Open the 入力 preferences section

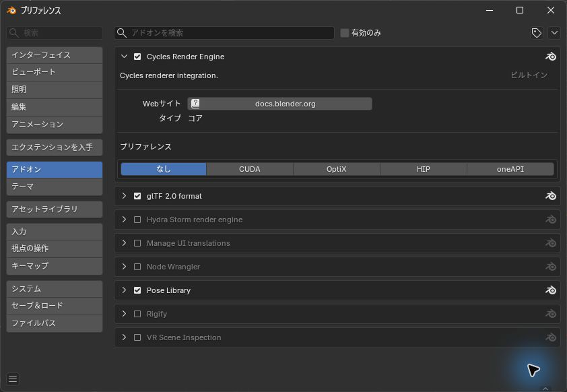[x=55, y=232]
